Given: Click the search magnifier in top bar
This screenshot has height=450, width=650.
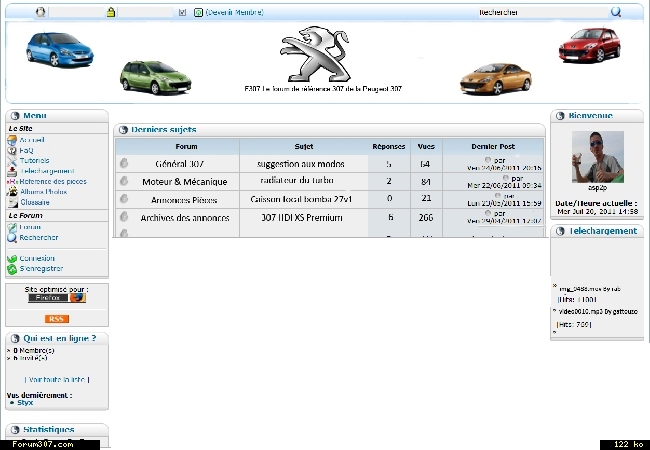Looking at the screenshot, I should (x=616, y=12).
